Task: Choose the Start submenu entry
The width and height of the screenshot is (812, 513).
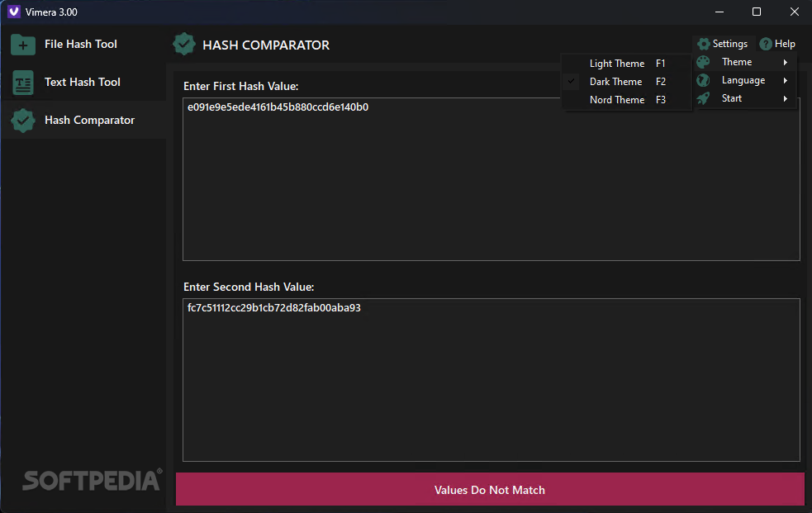Action: pos(743,98)
